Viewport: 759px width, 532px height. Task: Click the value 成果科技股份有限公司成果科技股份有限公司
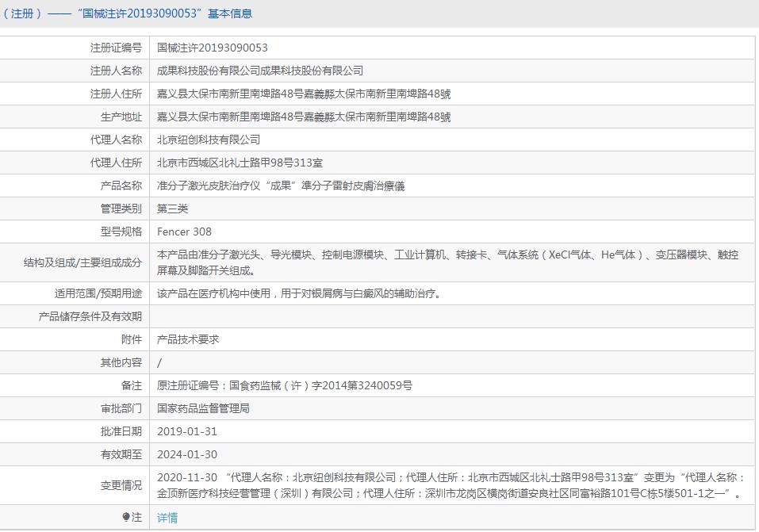pyautogui.click(x=260, y=71)
